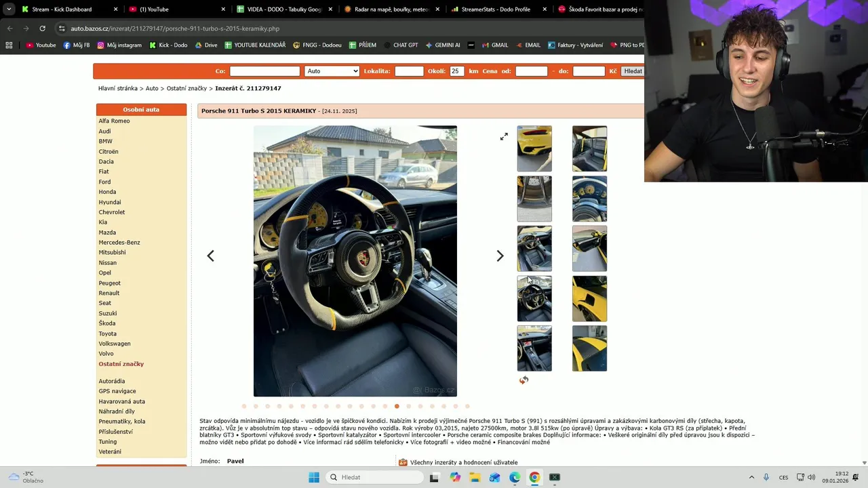Open the yellow side air intake thumbnail

click(x=589, y=298)
